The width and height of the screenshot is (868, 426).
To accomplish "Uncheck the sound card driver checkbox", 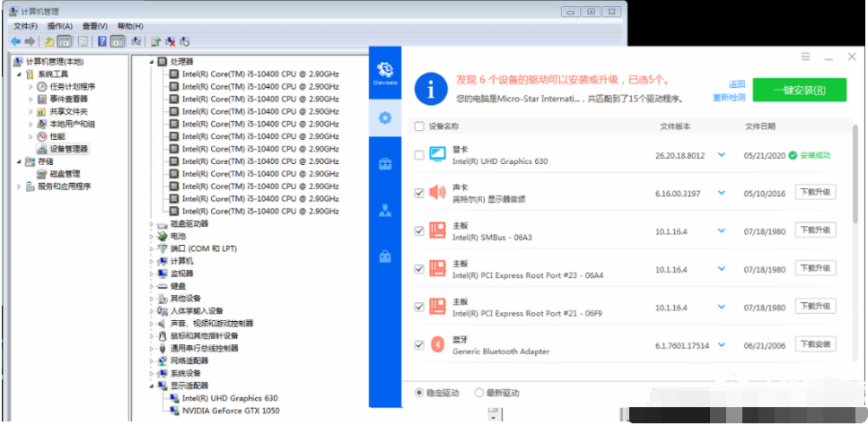I will 419,193.
